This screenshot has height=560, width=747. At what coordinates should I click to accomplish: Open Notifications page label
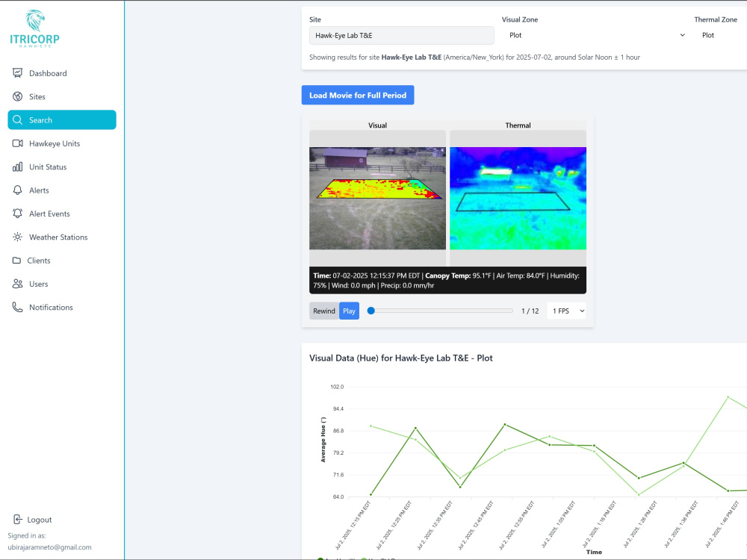[x=51, y=307]
